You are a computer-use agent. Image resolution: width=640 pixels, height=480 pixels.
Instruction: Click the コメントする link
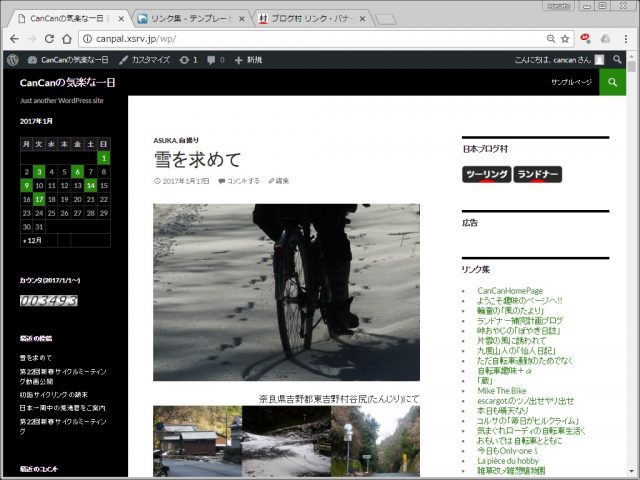[x=243, y=181]
